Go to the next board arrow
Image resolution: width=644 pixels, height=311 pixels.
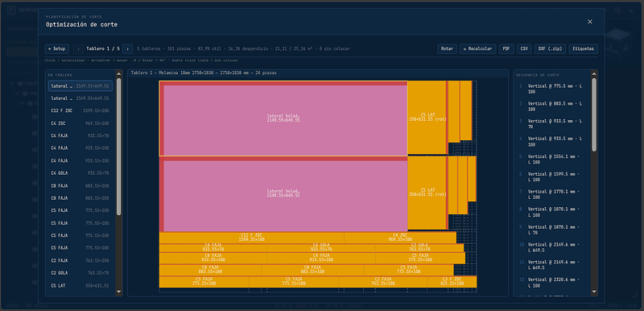[x=127, y=49]
